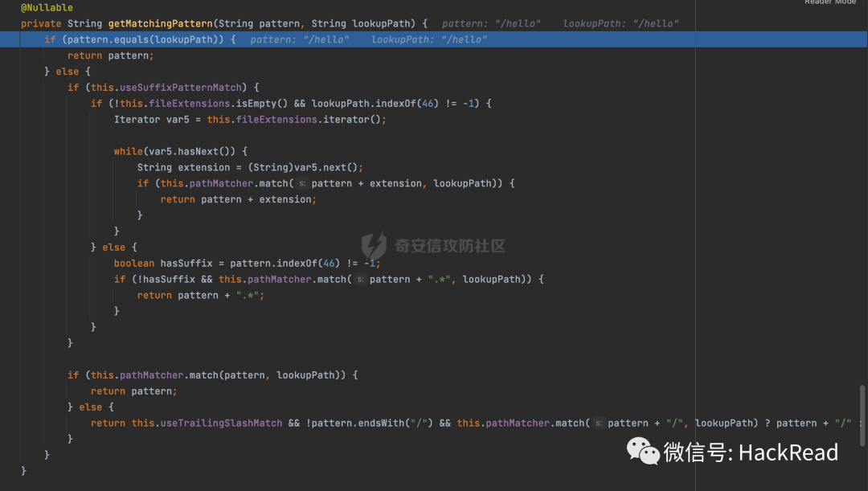
Task: Click 'if (this.pathMatcher.match(pattern, lookupPath))' line
Action: point(212,375)
